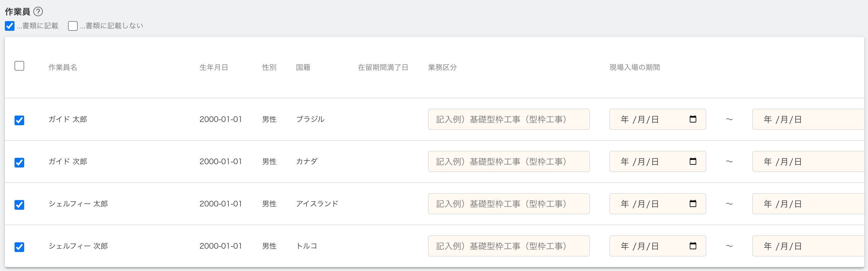The width and height of the screenshot is (868, 271).
Task: Click 業務区分 field for ガイド 次郎
Action: 508,161
